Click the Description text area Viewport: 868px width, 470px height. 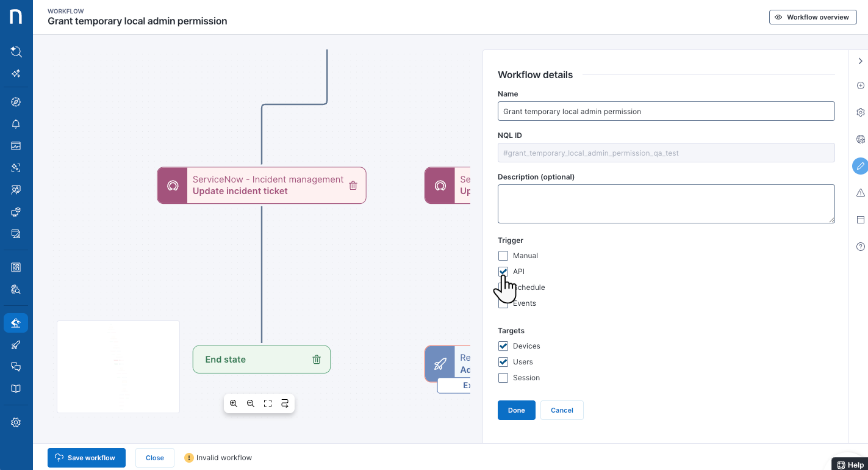pyautogui.click(x=666, y=204)
